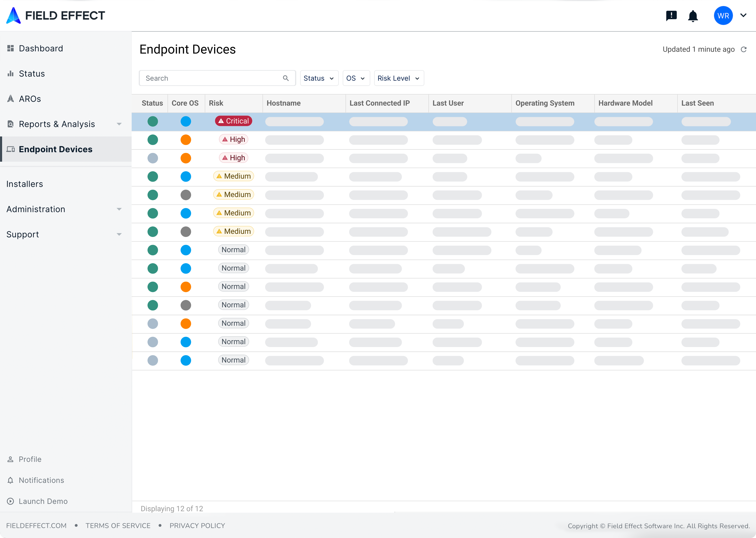Click the Profile person icon in sidebar

coord(11,459)
